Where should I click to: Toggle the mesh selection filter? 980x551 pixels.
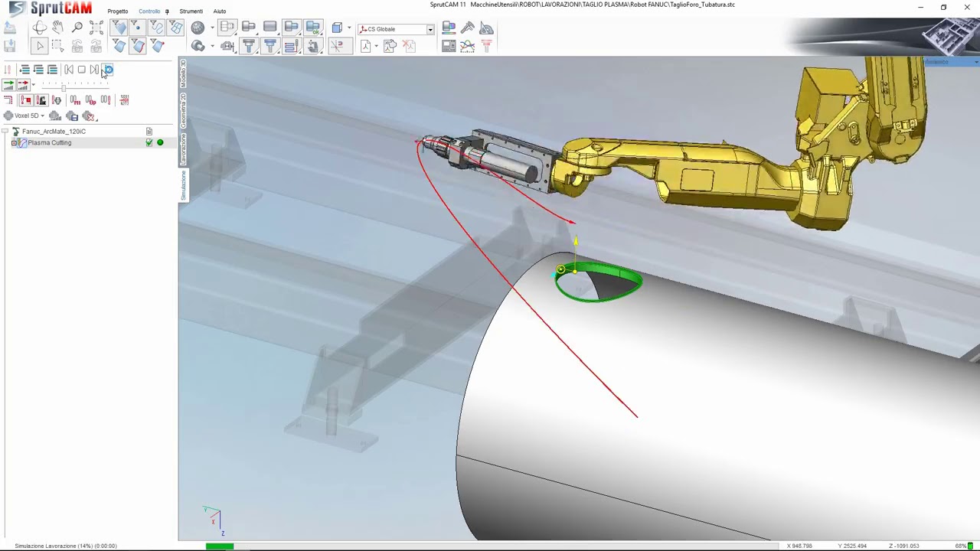click(175, 28)
